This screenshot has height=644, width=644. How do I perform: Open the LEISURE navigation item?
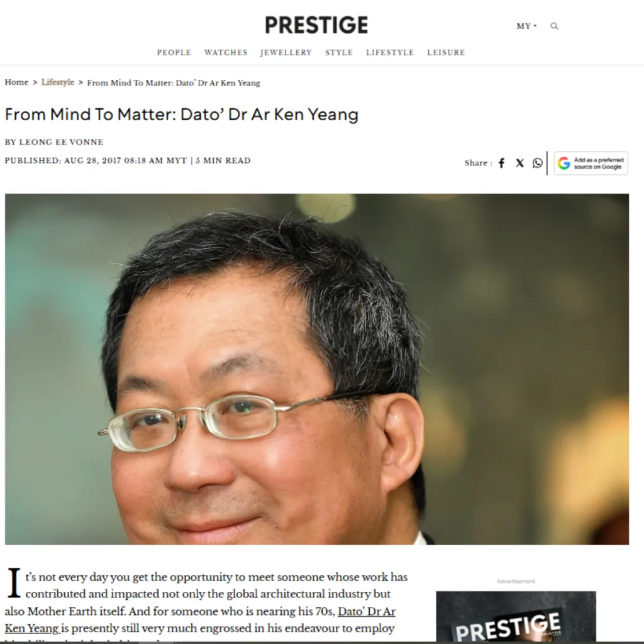[446, 53]
